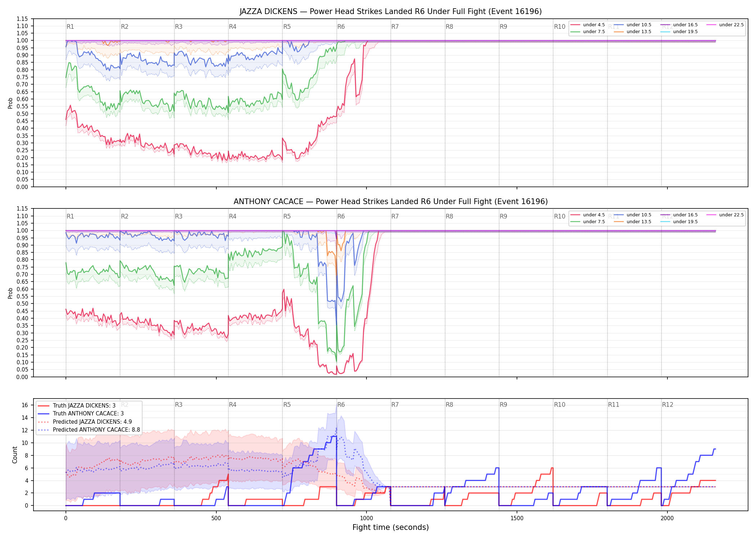The width and height of the screenshot is (756, 540).
Task: Click the R3 round marker in middle chart
Action: (179, 216)
